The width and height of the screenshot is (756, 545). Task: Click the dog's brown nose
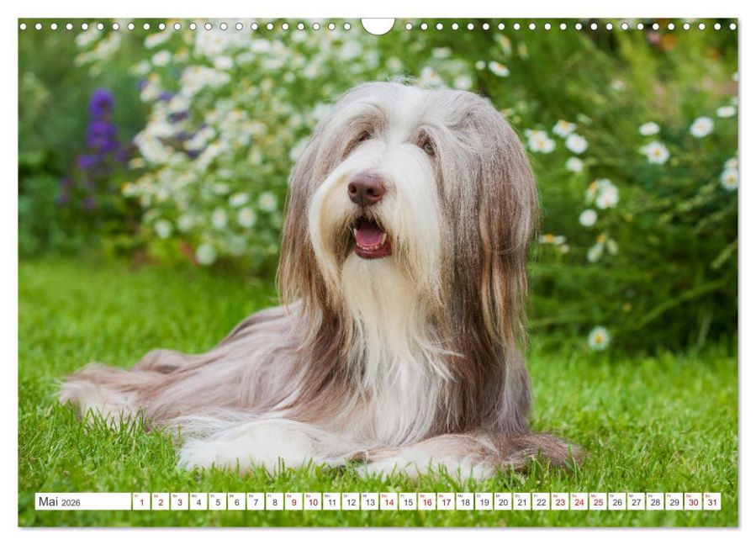pos(367,189)
